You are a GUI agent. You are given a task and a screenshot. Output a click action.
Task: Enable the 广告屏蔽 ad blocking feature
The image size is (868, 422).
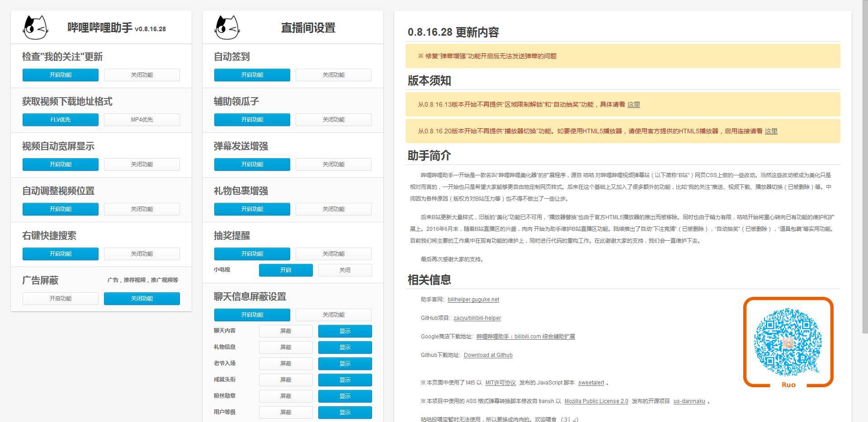click(x=60, y=298)
